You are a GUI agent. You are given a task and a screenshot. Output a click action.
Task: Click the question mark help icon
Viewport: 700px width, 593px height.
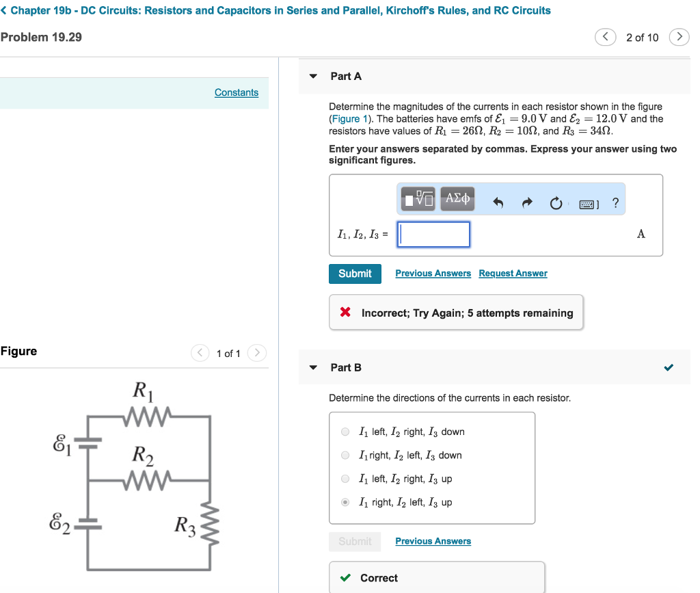click(616, 202)
